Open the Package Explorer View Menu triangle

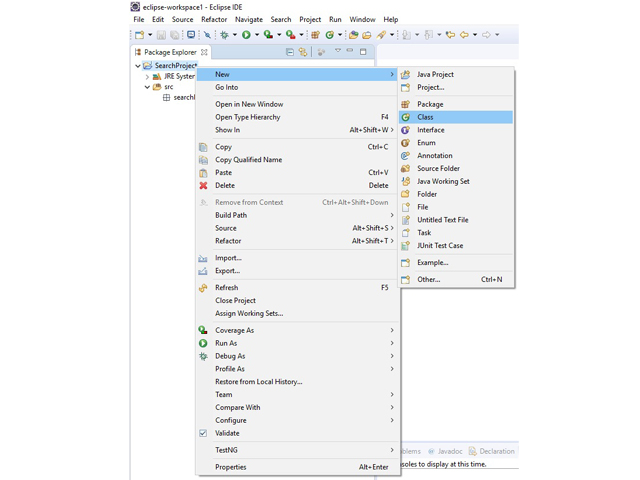[x=338, y=51]
